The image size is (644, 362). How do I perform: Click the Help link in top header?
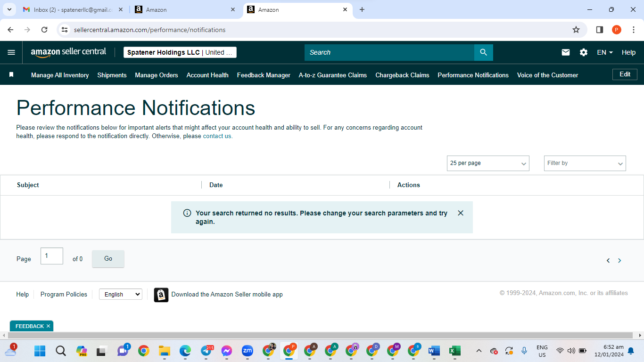coord(628,52)
